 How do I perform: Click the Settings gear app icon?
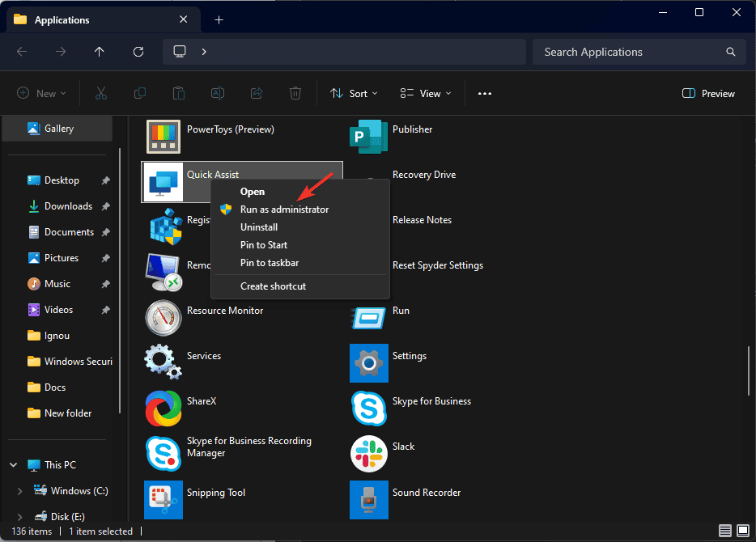[369, 362]
